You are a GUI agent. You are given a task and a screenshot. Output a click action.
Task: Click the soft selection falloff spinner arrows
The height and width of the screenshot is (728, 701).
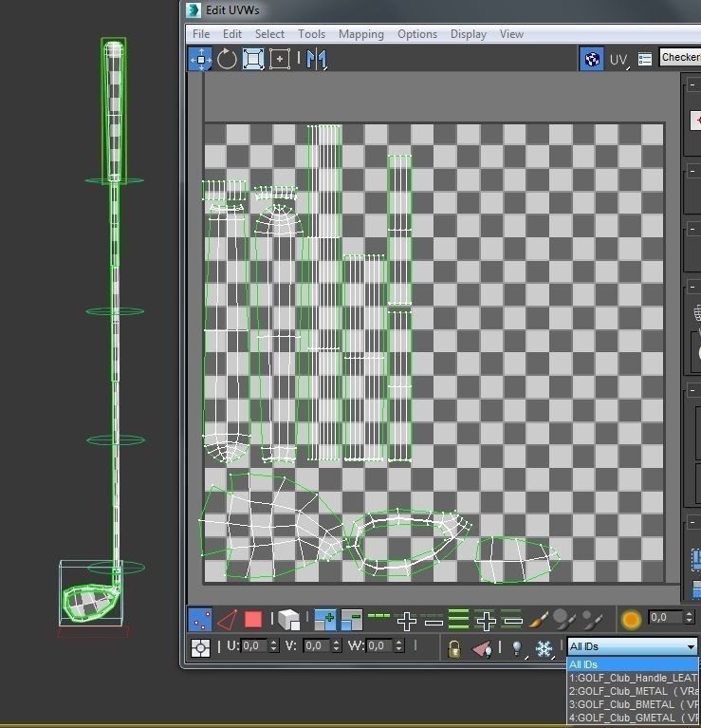(x=689, y=617)
